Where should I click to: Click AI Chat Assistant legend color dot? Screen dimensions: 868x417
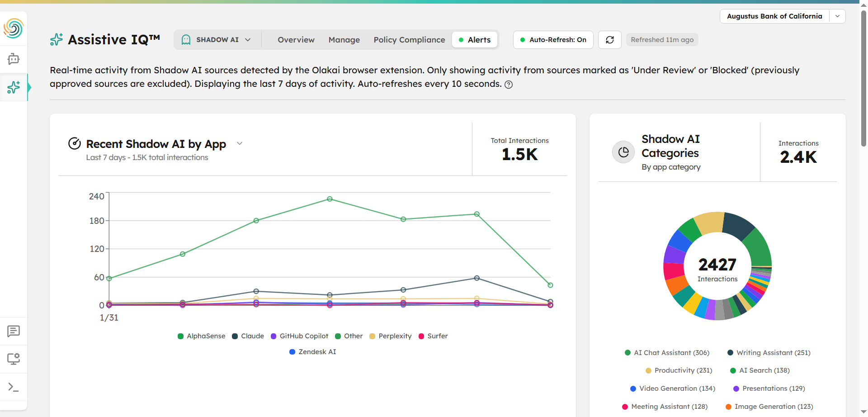[x=627, y=353]
